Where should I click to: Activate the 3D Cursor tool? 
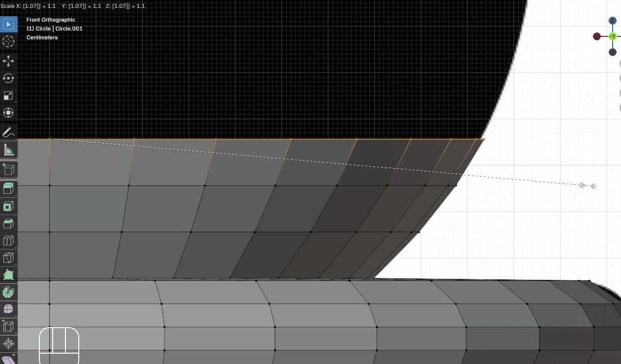click(8, 41)
